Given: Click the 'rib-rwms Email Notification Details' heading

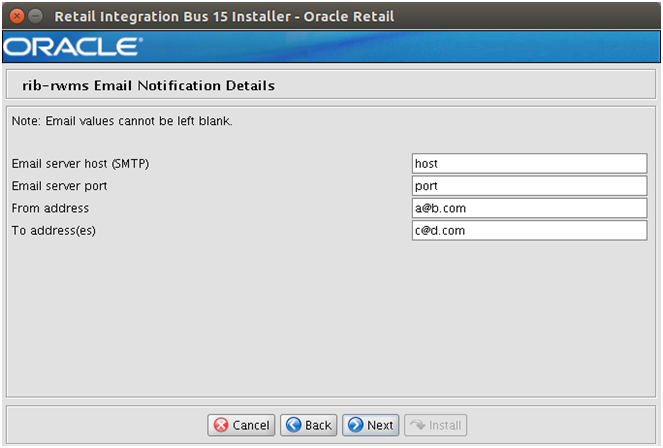Looking at the screenshot, I should point(148,86).
